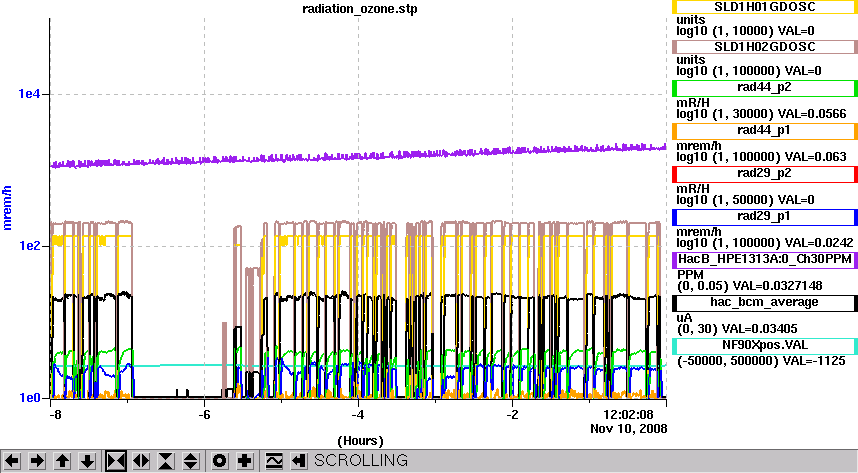Click the circle ring toolbar icon

pyautogui.click(x=219, y=461)
